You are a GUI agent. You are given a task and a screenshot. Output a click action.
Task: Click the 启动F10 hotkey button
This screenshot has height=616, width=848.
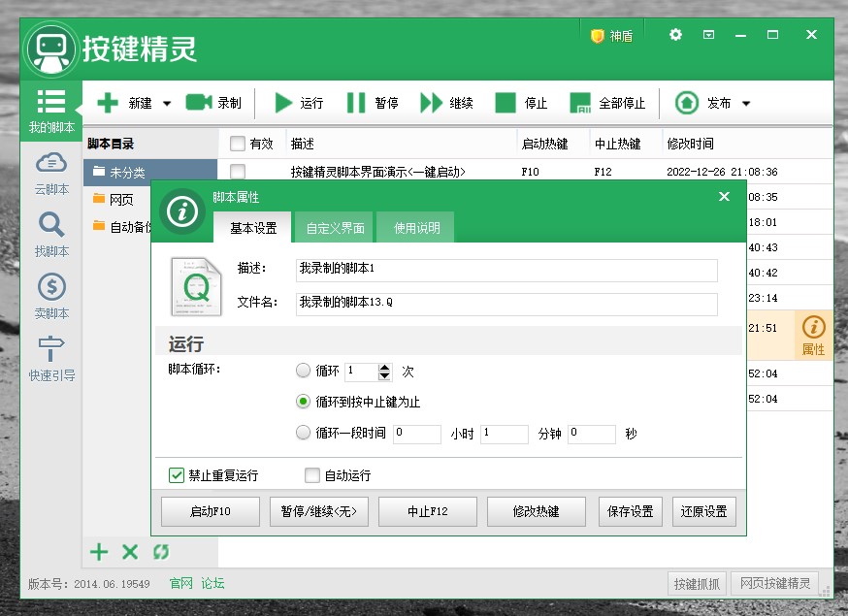click(x=211, y=511)
